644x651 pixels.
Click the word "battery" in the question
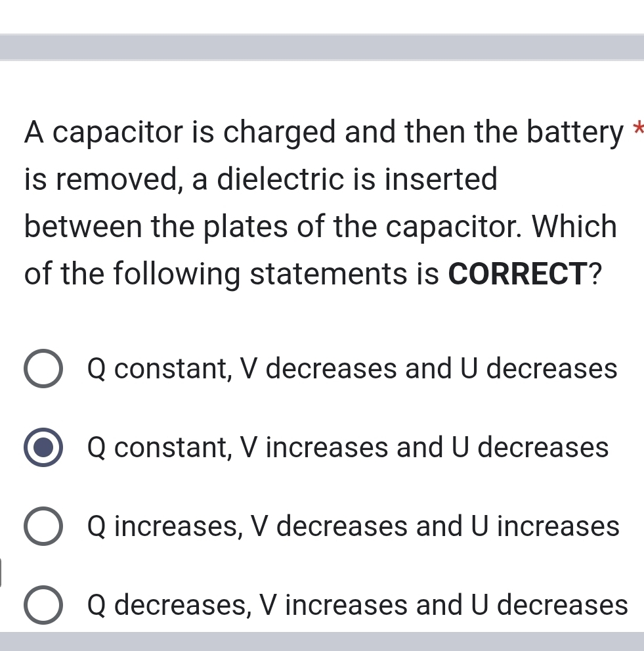[x=575, y=132]
